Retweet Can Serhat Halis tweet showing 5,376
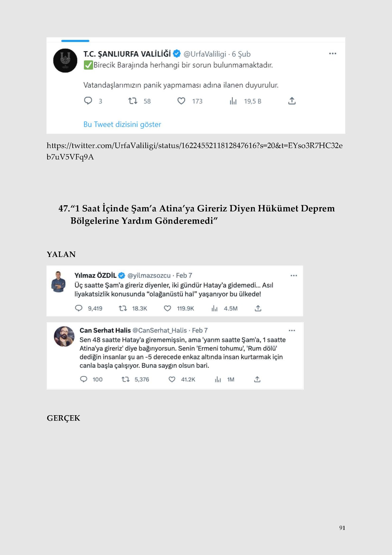Viewport: 392px width, 555px height. click(125, 379)
